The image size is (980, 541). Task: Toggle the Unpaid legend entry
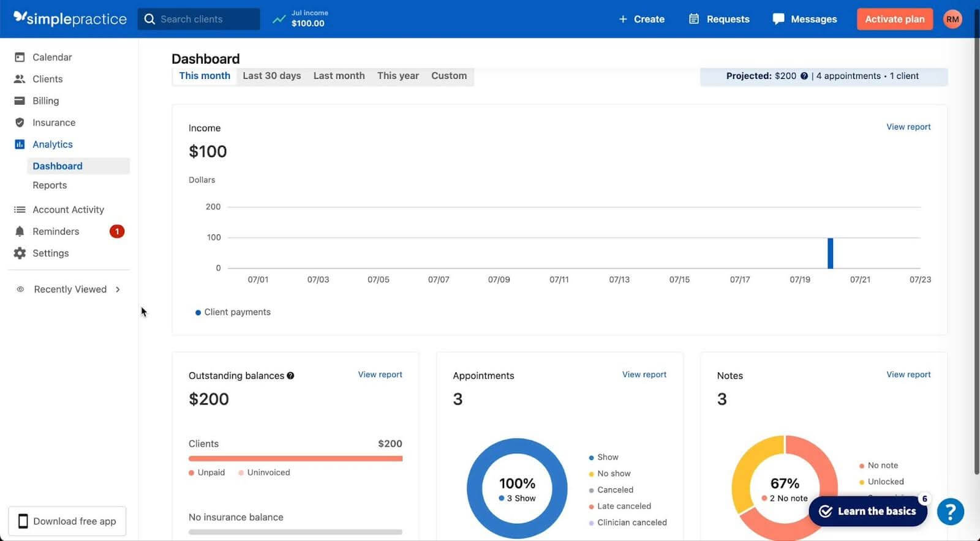tap(207, 472)
